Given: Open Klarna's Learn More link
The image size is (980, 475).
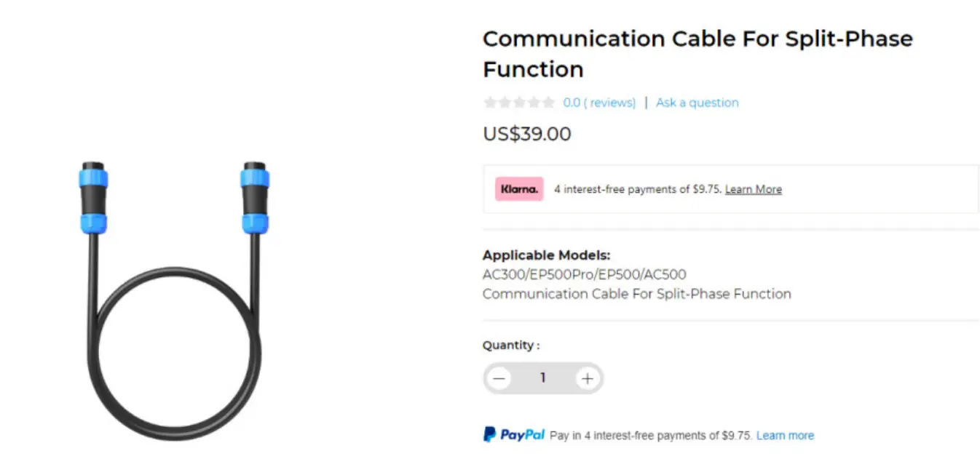Looking at the screenshot, I should coord(753,189).
